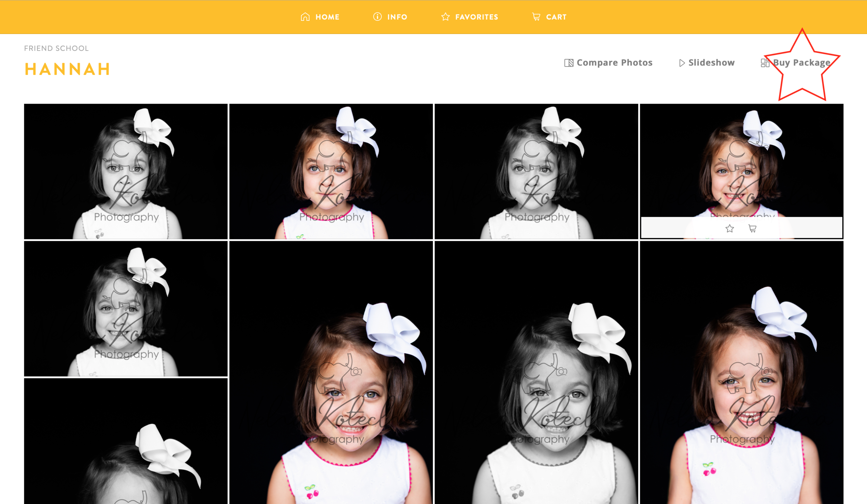
Task: Click the Slideshow play triangle icon
Action: point(682,63)
